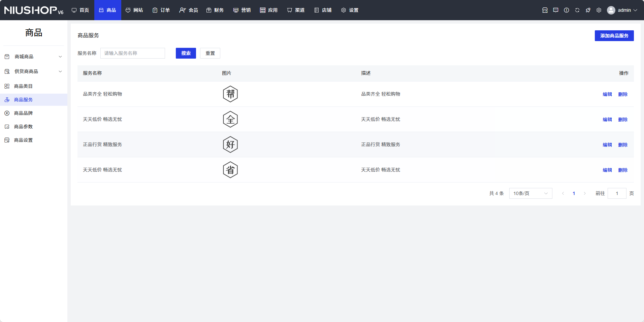Switch to the 营销 top navigation menu
Viewport: 644px width, 322px height.
pos(242,10)
